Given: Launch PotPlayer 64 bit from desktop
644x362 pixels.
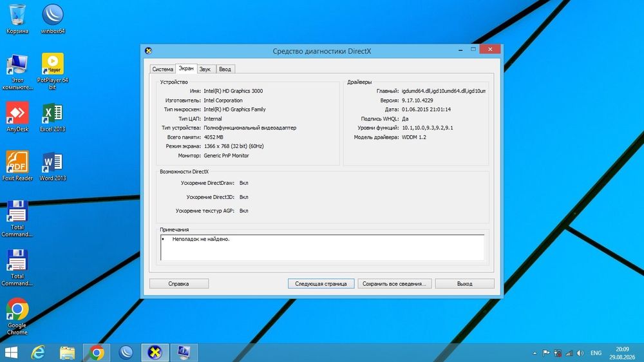Looking at the screenshot, I should tap(53, 71).
